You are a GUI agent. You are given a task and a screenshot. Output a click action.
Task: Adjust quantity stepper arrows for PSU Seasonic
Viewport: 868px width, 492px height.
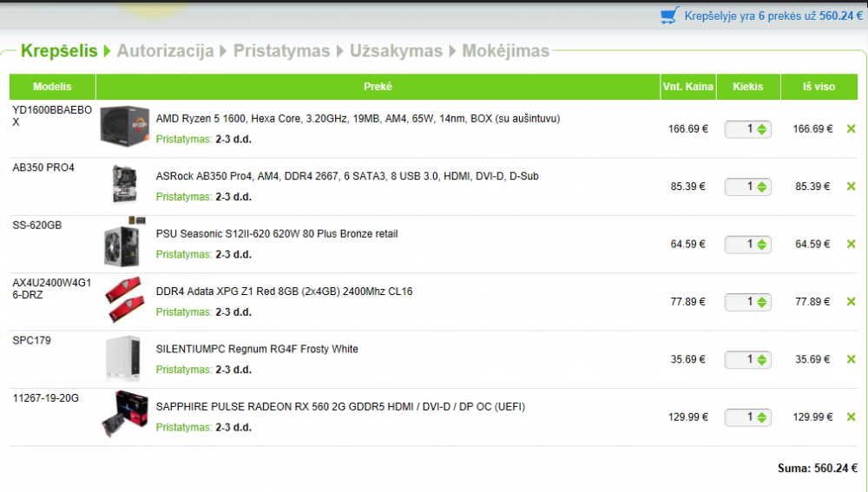tap(762, 245)
